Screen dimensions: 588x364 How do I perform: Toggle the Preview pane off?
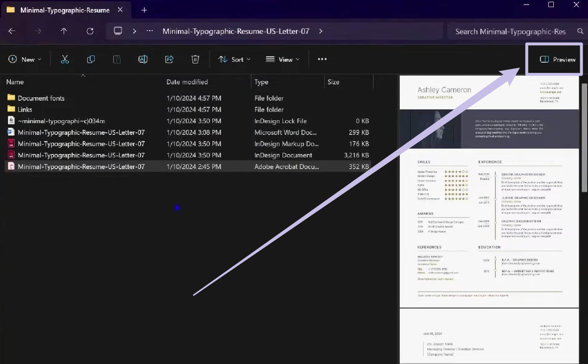tap(554, 59)
